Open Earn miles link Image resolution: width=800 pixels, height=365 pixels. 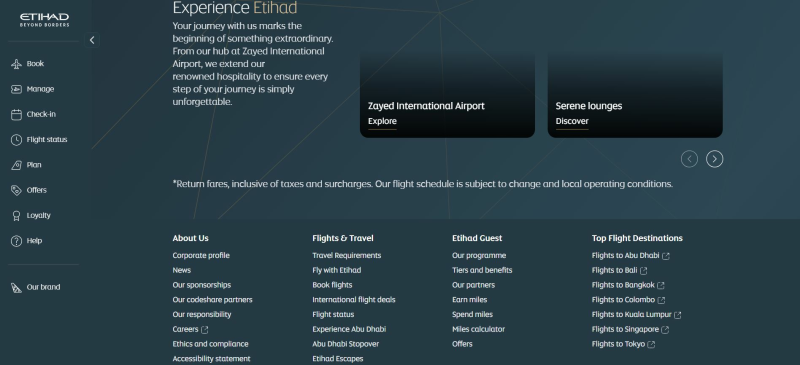point(469,300)
